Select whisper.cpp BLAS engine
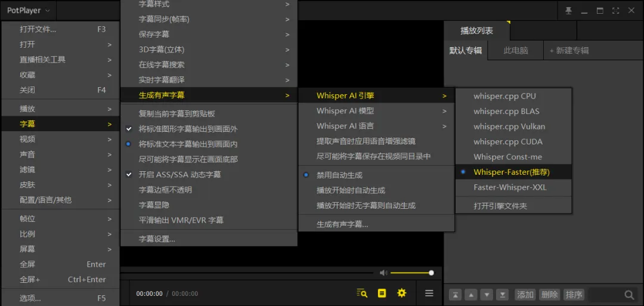The image size is (644, 306). (513, 112)
